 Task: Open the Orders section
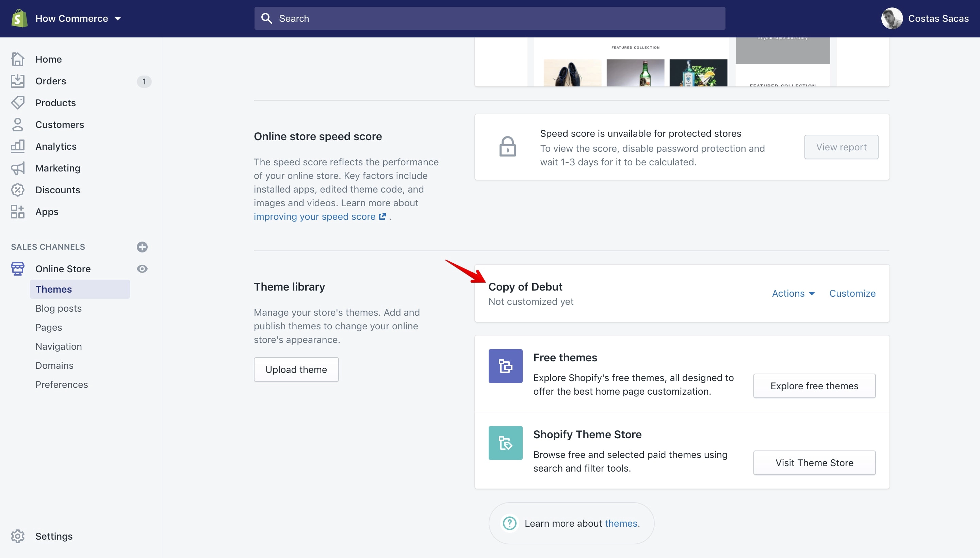point(51,81)
